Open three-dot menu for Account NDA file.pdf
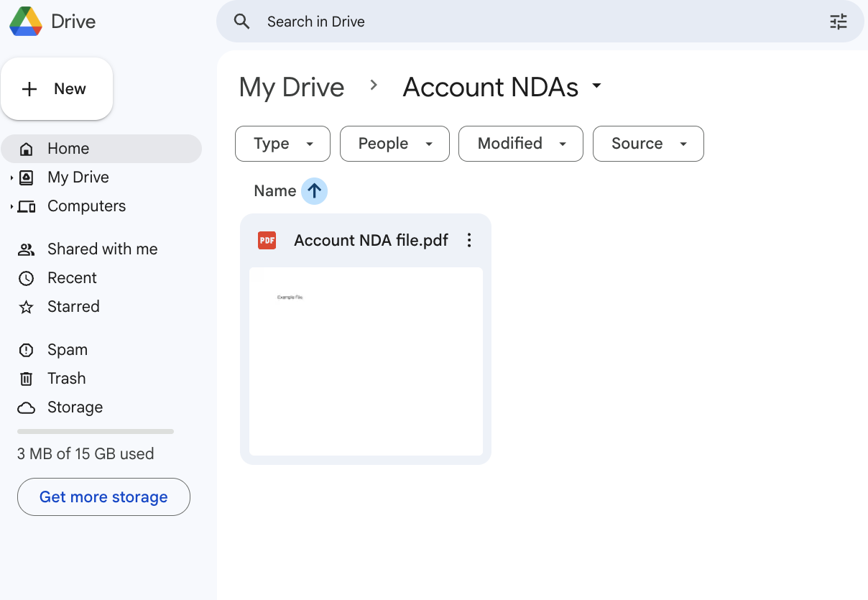 pyautogui.click(x=469, y=240)
